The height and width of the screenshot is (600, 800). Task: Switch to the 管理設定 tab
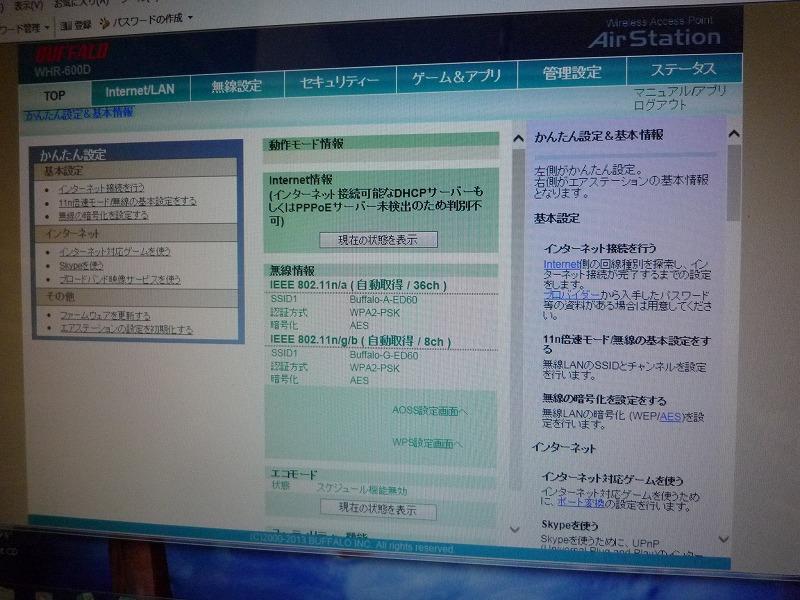tap(572, 73)
